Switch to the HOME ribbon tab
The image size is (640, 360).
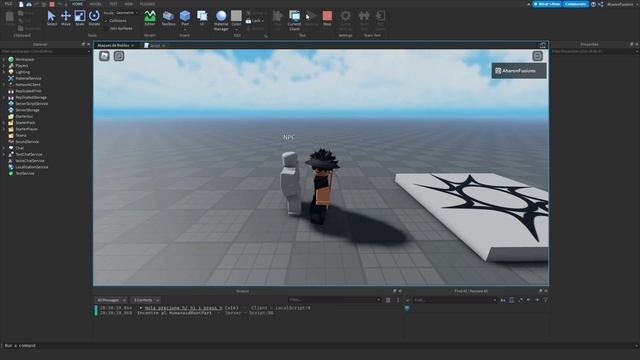tap(77, 4)
